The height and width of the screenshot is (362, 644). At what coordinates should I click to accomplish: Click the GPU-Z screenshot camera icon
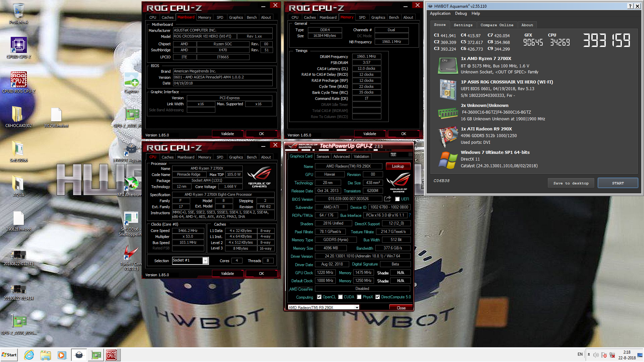[x=393, y=155]
